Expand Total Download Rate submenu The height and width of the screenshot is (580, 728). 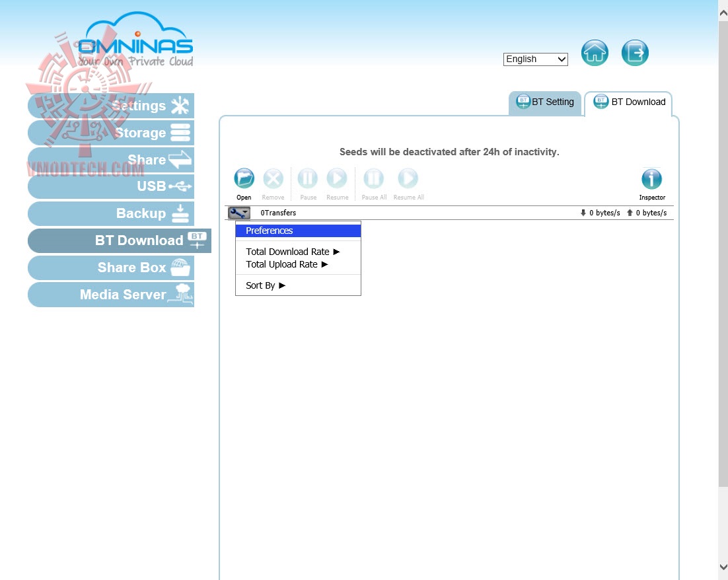pyautogui.click(x=298, y=252)
